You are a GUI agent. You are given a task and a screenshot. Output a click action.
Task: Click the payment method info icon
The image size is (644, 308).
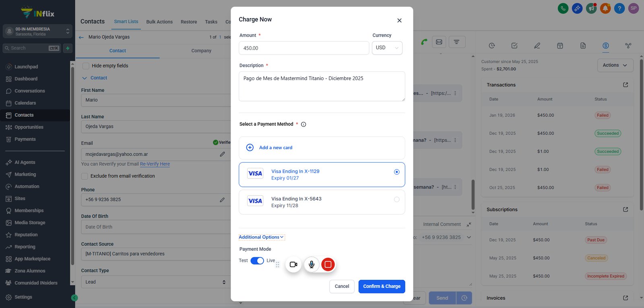click(303, 124)
